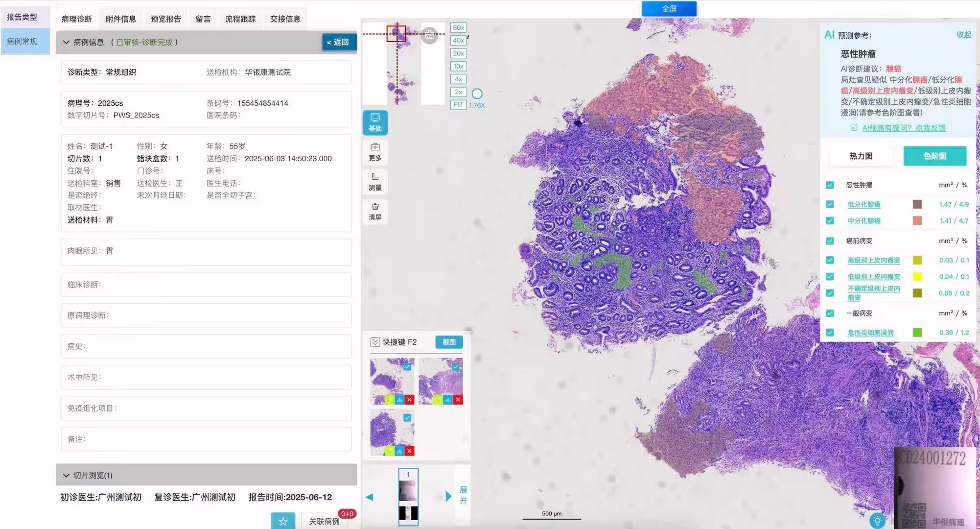
Task: Switch to the 预览报告 tab
Action: coord(165,19)
